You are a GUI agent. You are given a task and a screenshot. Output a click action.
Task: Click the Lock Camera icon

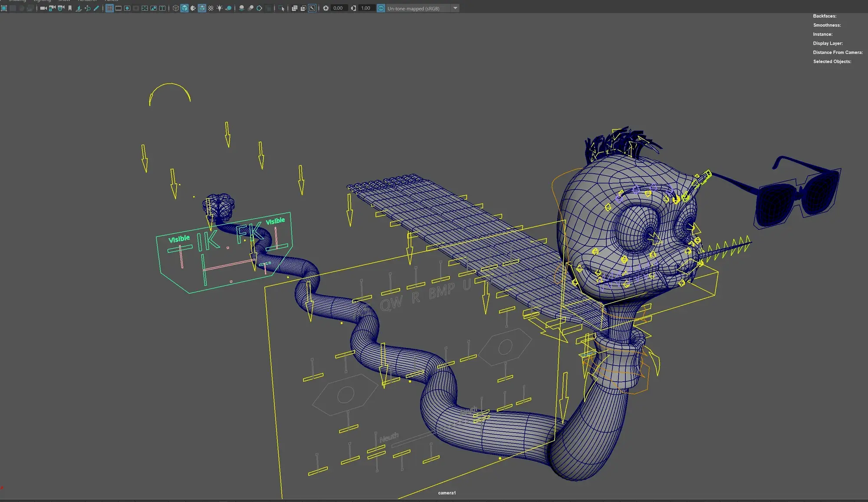(x=52, y=8)
